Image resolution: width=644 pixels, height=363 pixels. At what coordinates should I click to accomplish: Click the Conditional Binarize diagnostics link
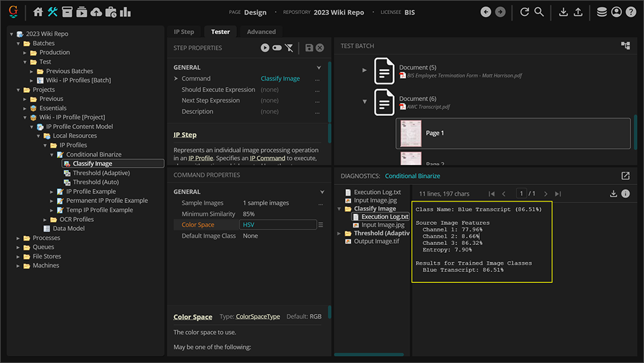coord(412,176)
